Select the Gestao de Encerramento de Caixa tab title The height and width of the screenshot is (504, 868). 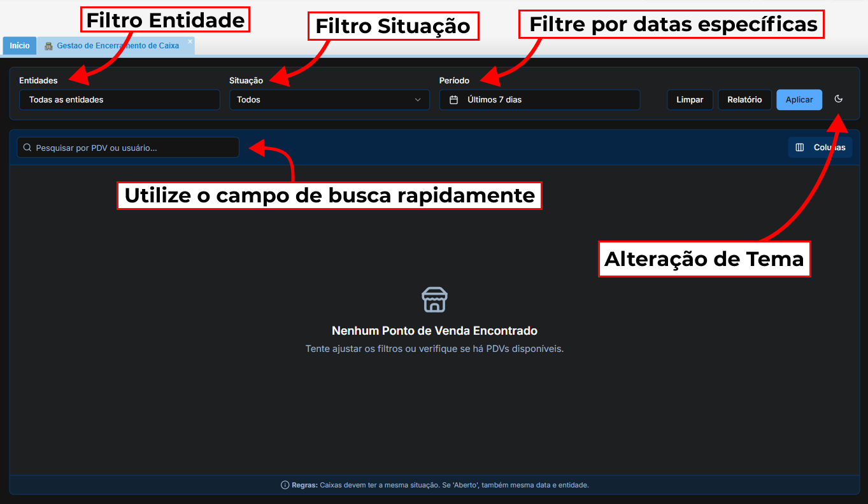pyautogui.click(x=118, y=46)
